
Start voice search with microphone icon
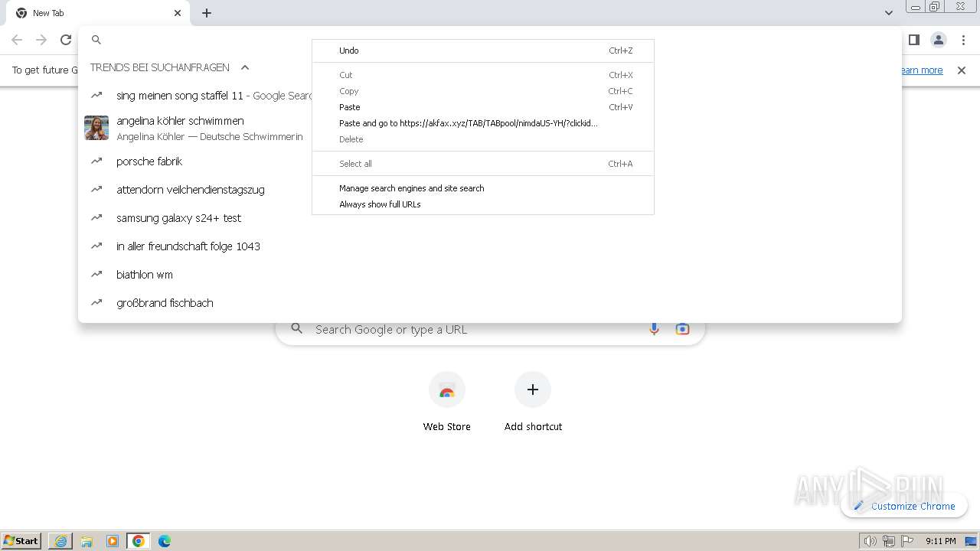coord(654,329)
